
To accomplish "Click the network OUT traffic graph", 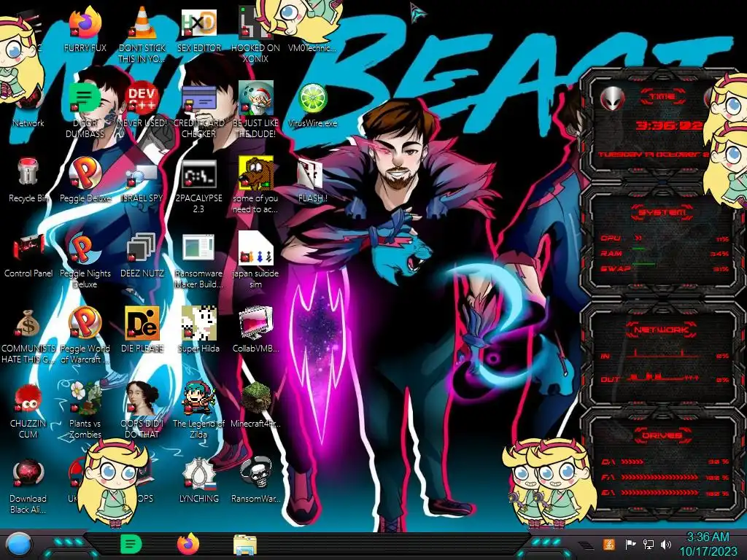I will click(x=663, y=378).
